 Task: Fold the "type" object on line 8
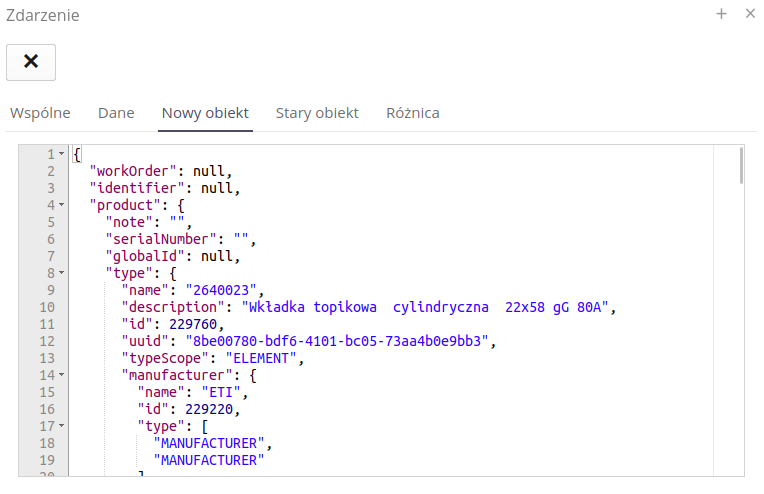pos(61,273)
